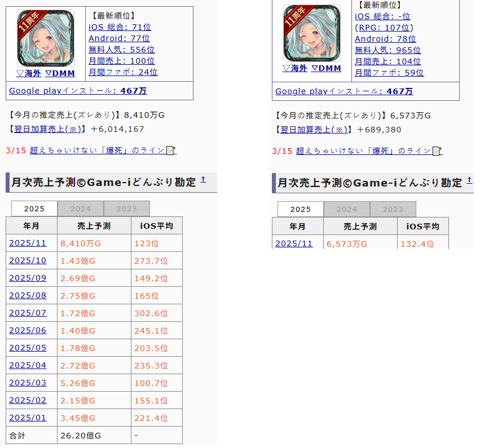Switch to 2024 tab in left table
Viewport: 493px width, 448px height.
pyautogui.click(x=81, y=209)
